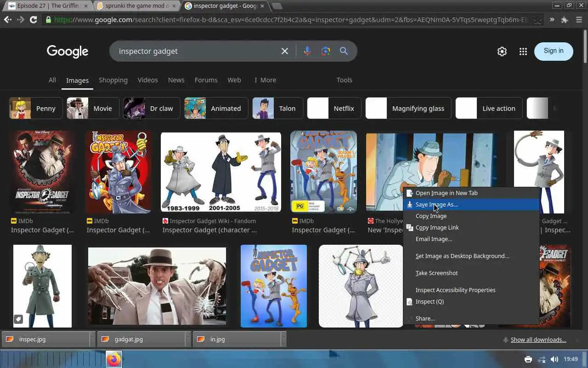
Task: Open the printer tray icon
Action: [528, 359]
